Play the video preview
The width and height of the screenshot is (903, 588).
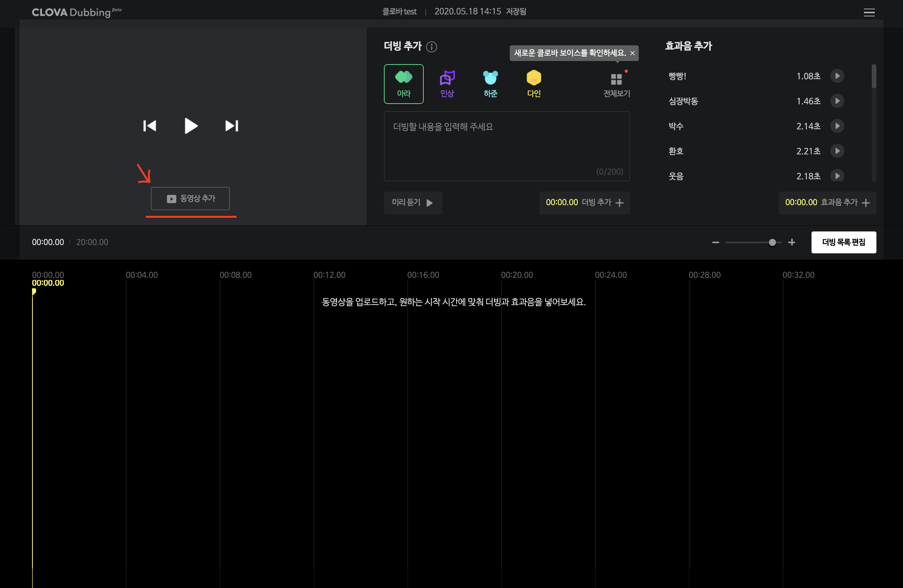coord(191,126)
